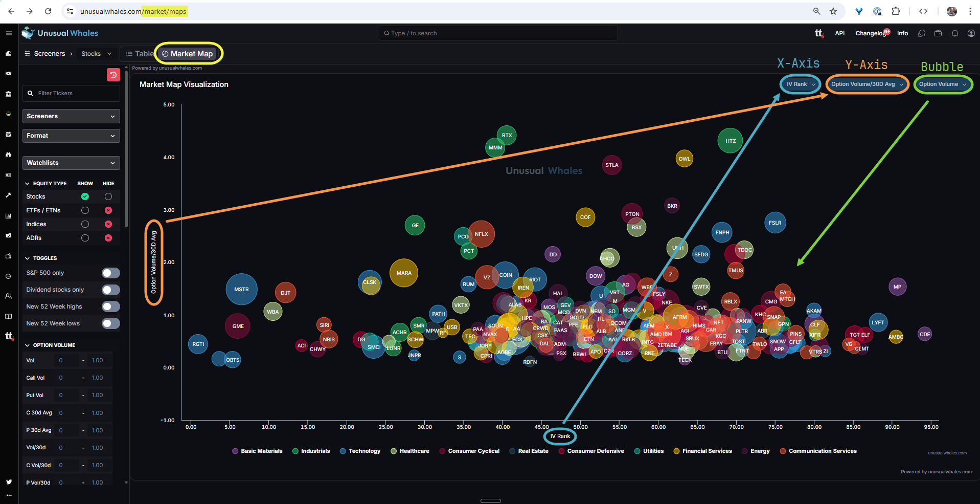Click the Industrials legend color dot
The height and width of the screenshot is (504, 980).
pyautogui.click(x=295, y=451)
